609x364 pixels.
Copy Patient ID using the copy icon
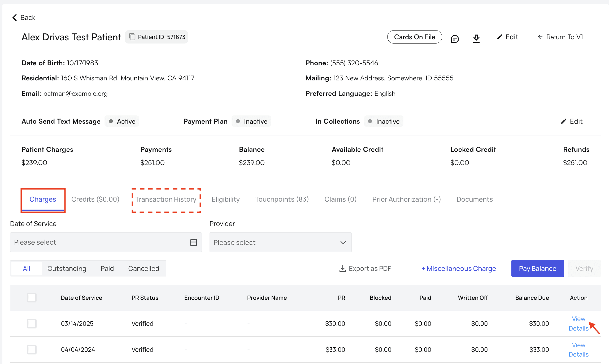tap(132, 37)
